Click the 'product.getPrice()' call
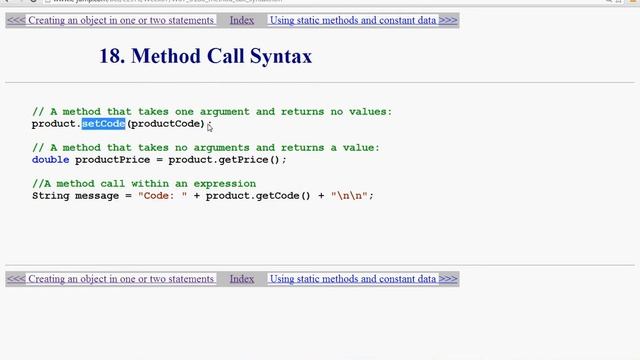 [x=224, y=160]
